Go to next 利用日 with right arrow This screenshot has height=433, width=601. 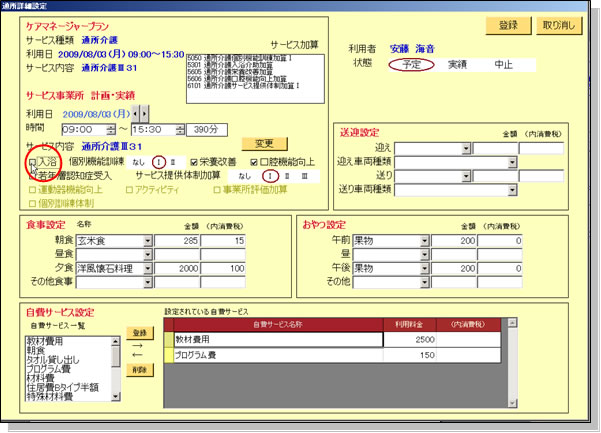pos(144,114)
